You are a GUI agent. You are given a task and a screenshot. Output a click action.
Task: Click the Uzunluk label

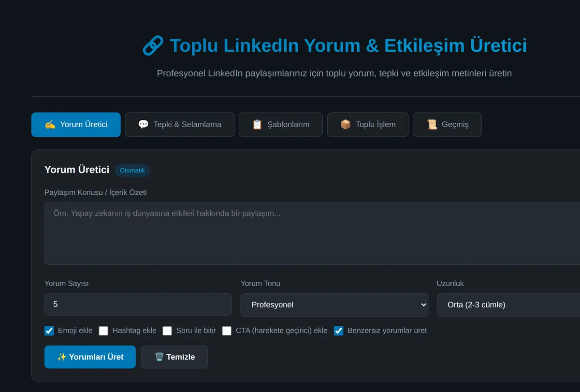[450, 283]
